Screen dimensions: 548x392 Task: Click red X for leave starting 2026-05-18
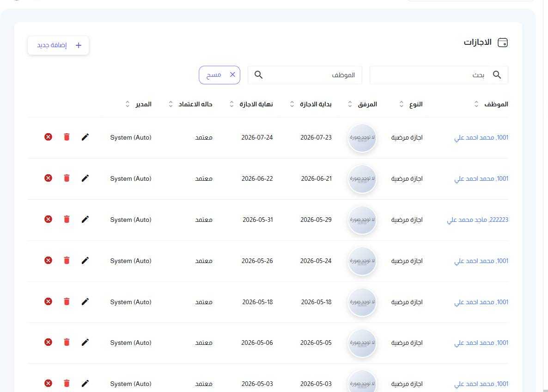48,301
